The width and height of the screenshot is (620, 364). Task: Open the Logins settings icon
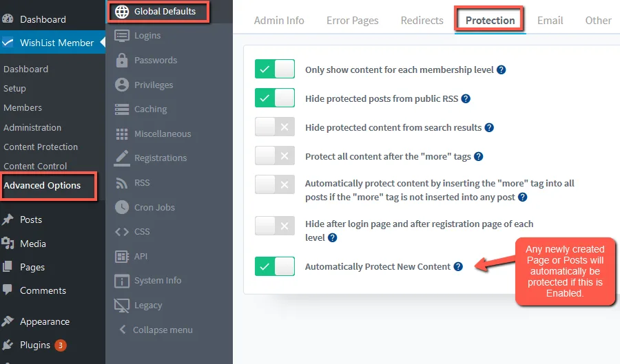tap(122, 36)
